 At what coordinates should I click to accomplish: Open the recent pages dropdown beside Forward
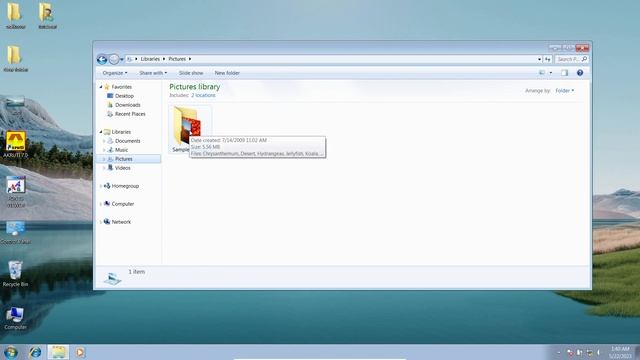pyautogui.click(x=122, y=60)
